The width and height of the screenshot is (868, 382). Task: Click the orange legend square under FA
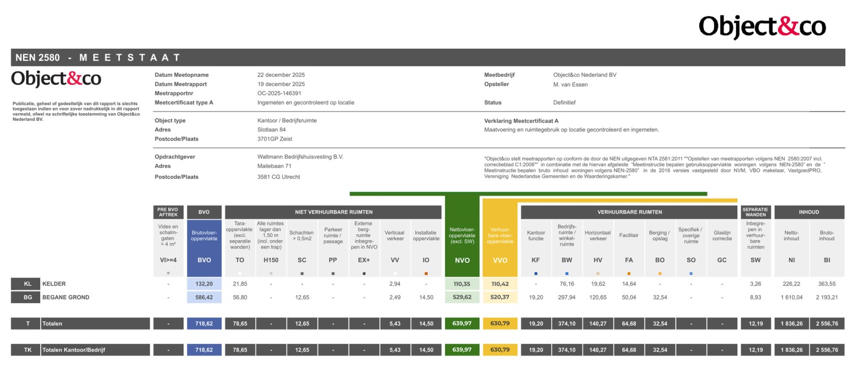tap(629, 273)
